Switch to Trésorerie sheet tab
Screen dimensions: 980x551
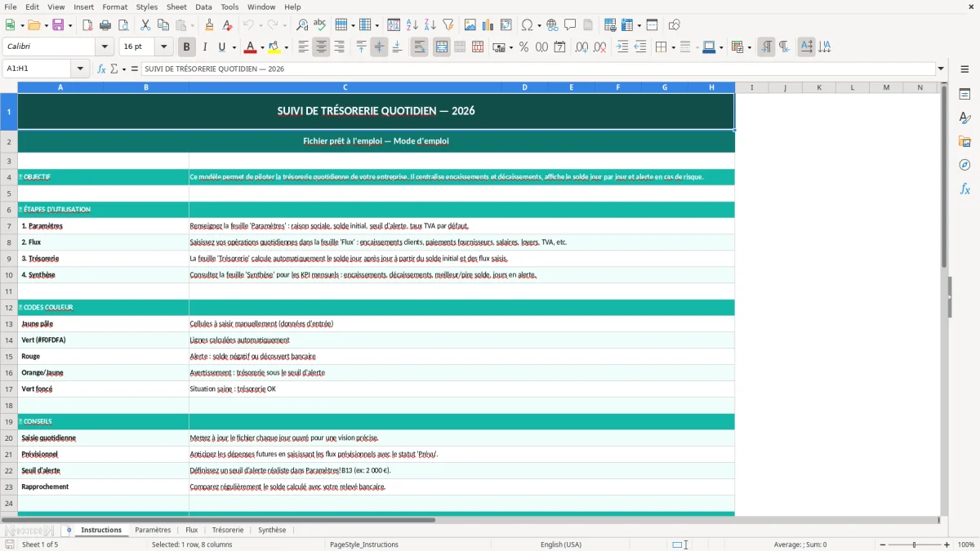click(x=228, y=530)
